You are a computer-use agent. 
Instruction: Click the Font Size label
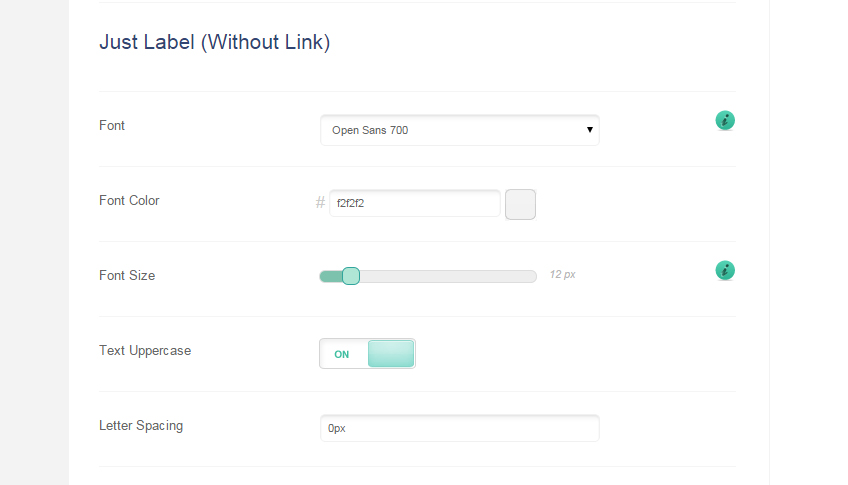[x=127, y=275]
